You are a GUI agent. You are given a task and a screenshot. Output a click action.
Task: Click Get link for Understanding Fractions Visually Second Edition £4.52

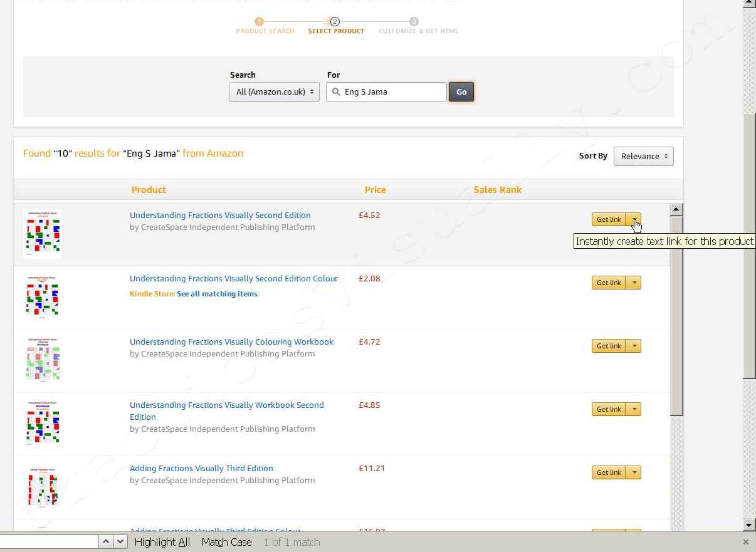(x=609, y=219)
